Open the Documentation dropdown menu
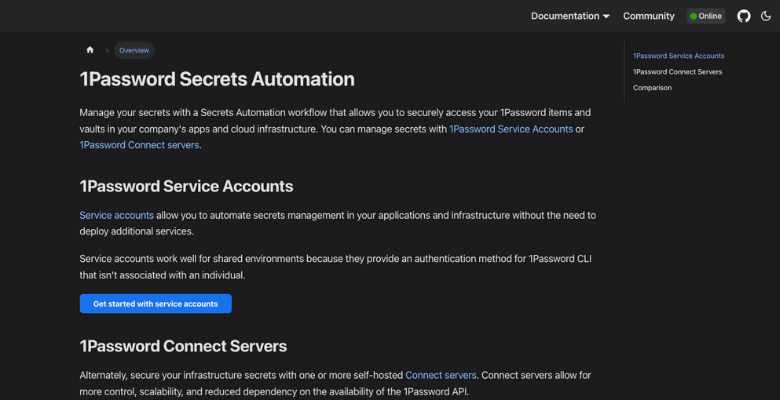Screen dimensions: 780x400 tap(570, 16)
